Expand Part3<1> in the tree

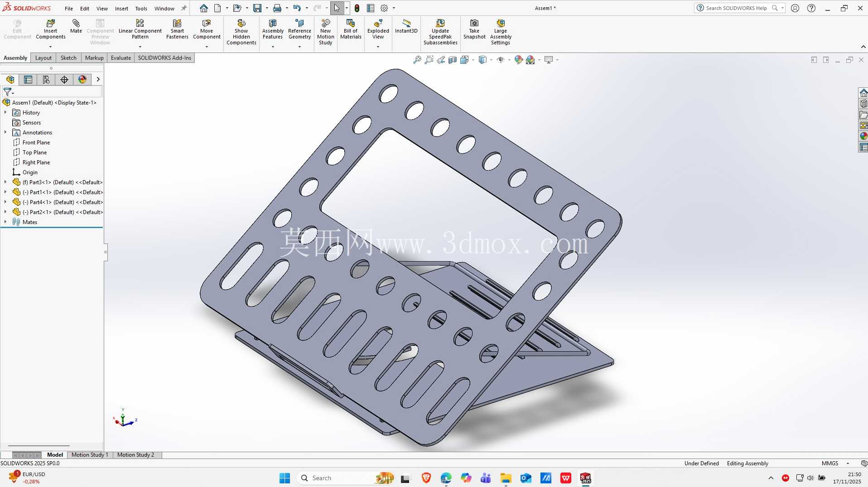click(x=5, y=182)
